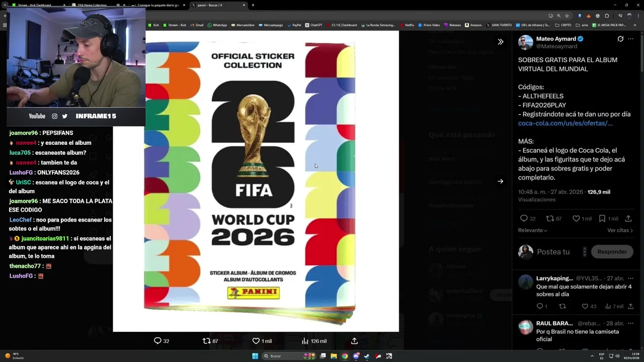Repost the tweet via the 87 retweet icon in sidebar
644x362 pixels.
(x=550, y=219)
